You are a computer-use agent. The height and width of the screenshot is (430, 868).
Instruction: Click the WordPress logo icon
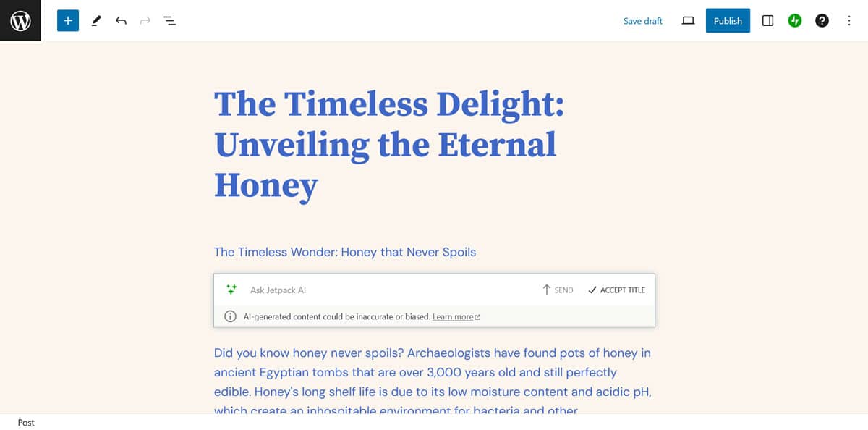tap(20, 21)
